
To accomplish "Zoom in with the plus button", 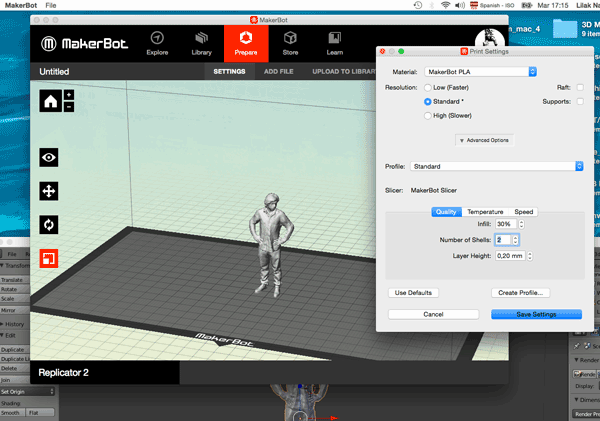I will tap(69, 95).
